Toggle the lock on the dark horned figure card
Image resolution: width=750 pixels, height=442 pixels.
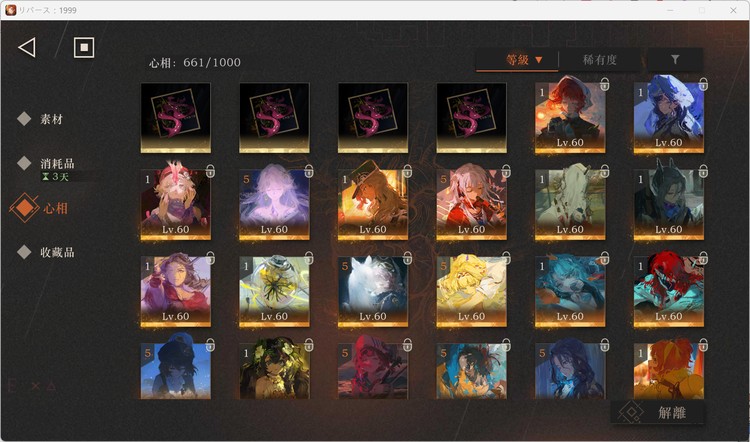click(x=703, y=171)
